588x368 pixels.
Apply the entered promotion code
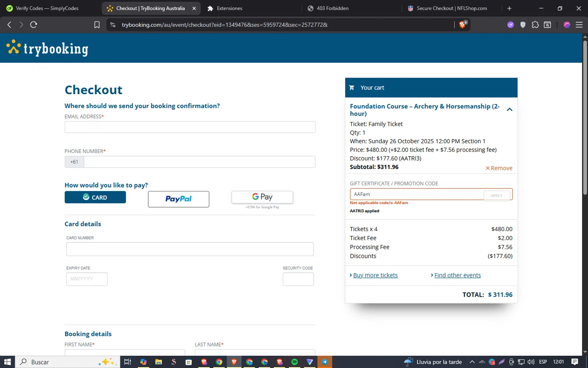click(x=497, y=195)
